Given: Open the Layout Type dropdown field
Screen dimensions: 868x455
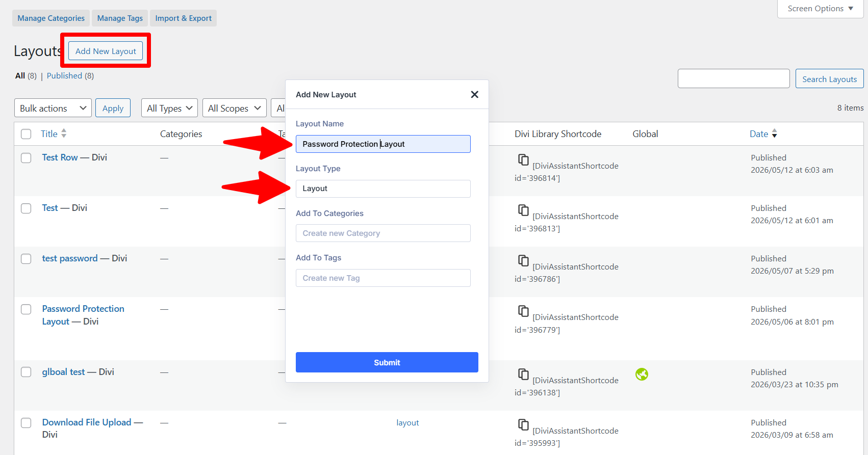Looking at the screenshot, I should pos(383,189).
